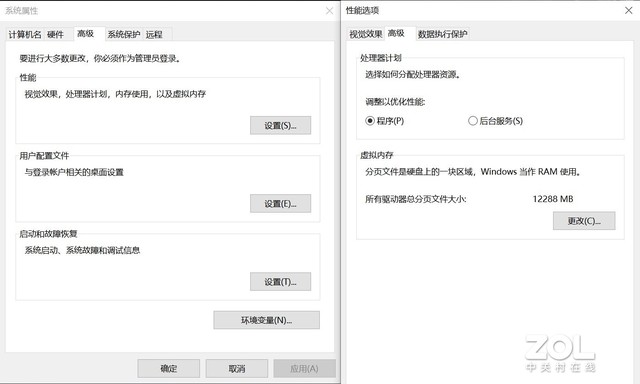Close the 系统属性 window
This screenshot has width=640, height=384.
point(329,11)
